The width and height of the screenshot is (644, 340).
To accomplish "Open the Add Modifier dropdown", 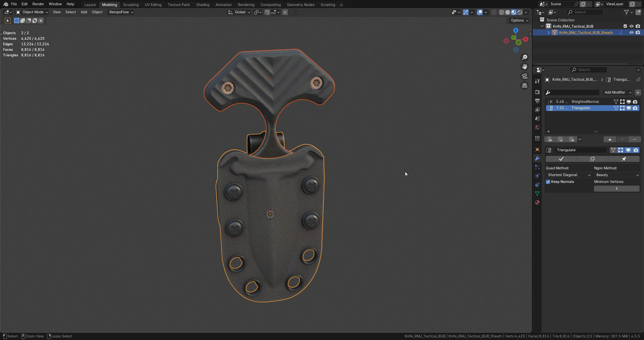I will (618, 92).
